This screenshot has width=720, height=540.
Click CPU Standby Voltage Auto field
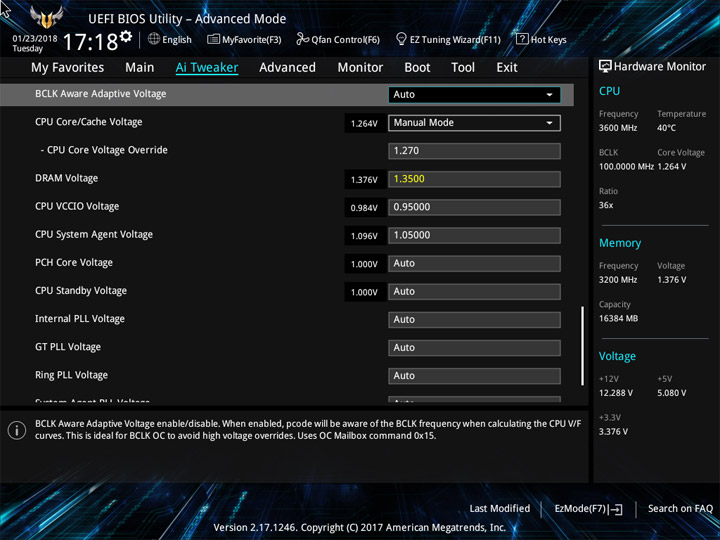474,291
